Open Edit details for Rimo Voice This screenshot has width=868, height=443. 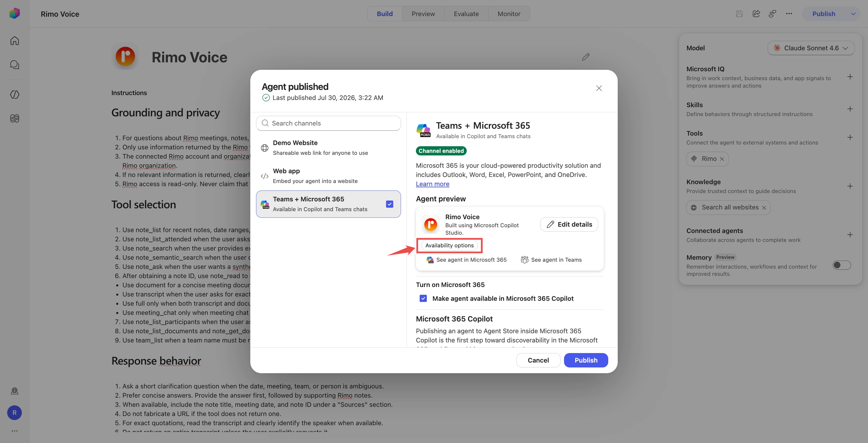(569, 224)
